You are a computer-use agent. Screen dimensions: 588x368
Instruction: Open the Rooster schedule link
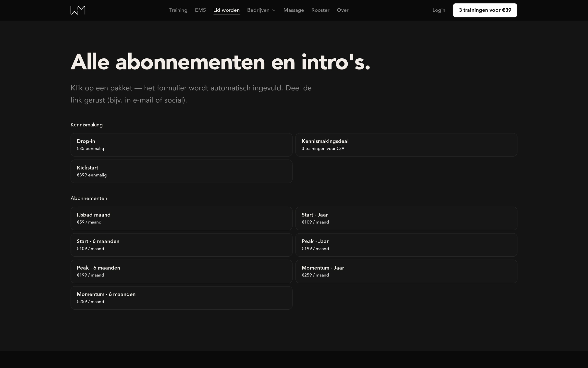[x=320, y=10]
